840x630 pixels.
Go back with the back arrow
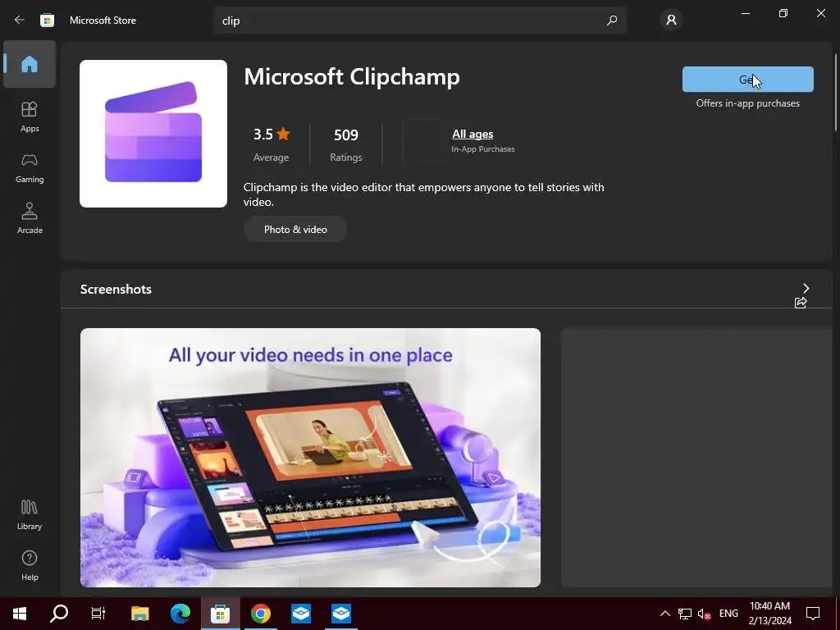pyautogui.click(x=20, y=20)
